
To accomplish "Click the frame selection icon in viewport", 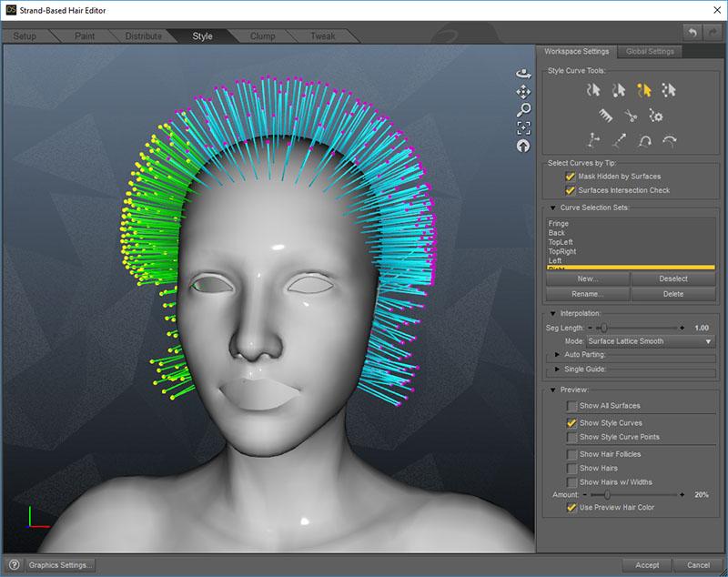I will point(523,128).
